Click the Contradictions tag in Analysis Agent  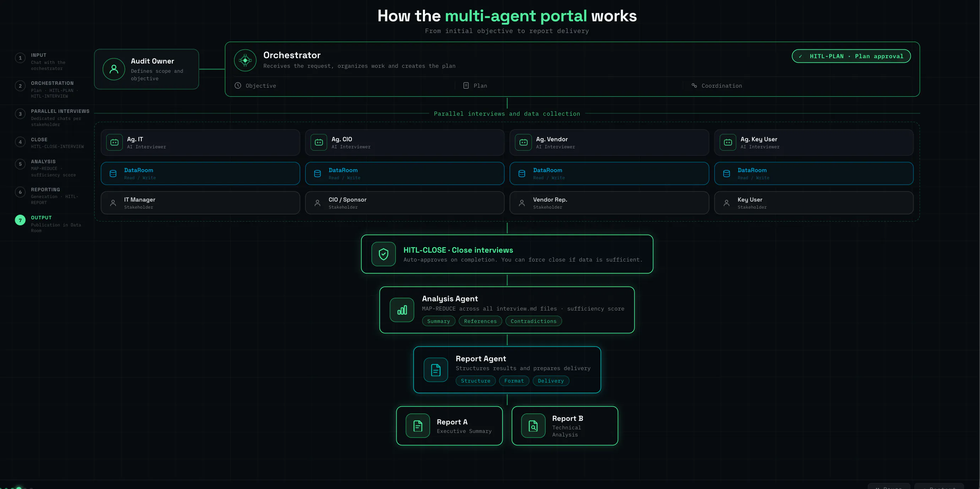tap(533, 321)
